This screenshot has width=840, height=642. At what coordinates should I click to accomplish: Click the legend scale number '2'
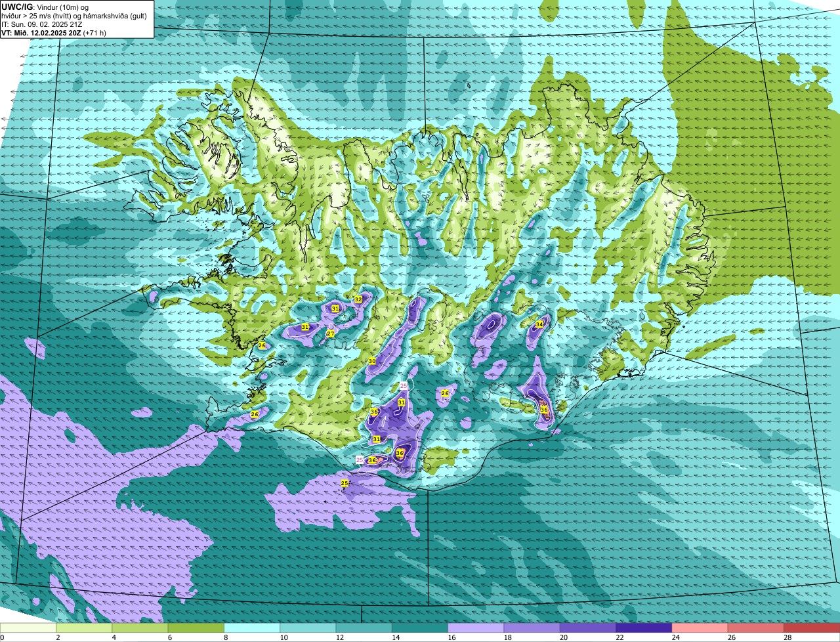[x=58, y=637]
